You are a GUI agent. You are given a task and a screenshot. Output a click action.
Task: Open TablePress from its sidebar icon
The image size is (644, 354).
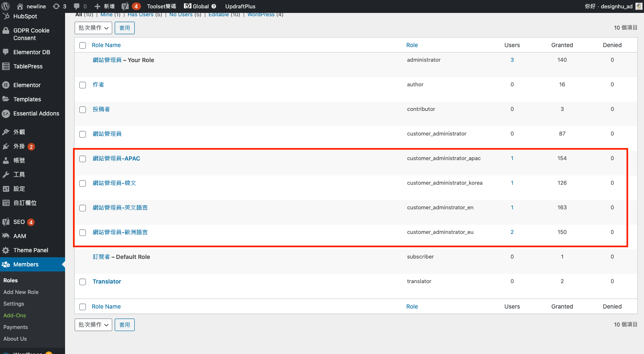(6, 66)
